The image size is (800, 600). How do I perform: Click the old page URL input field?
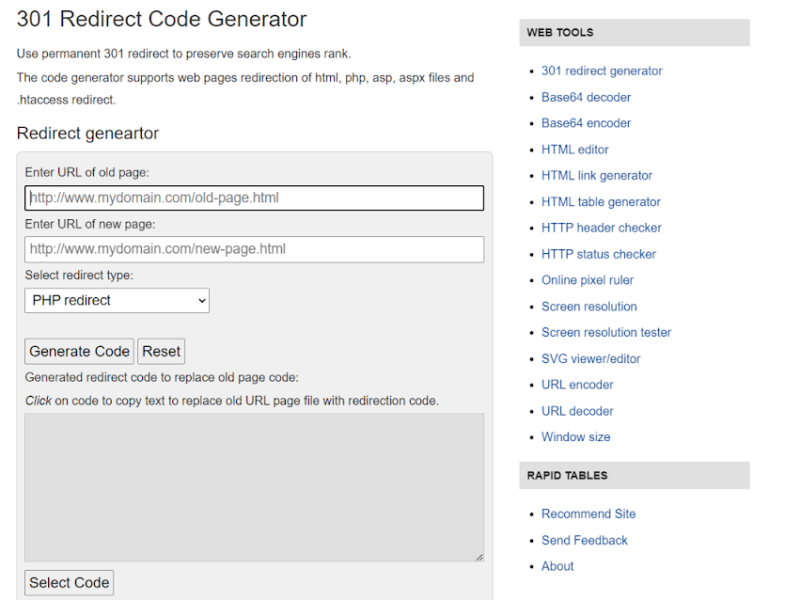point(254,198)
